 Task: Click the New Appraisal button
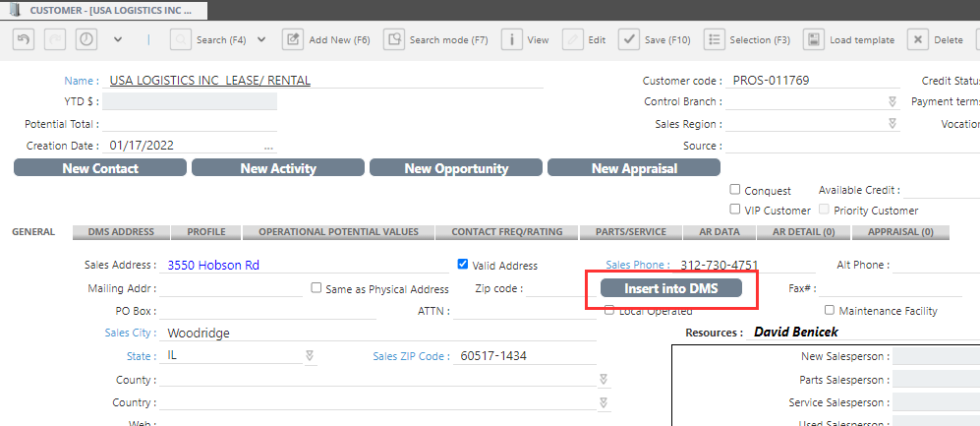(634, 167)
